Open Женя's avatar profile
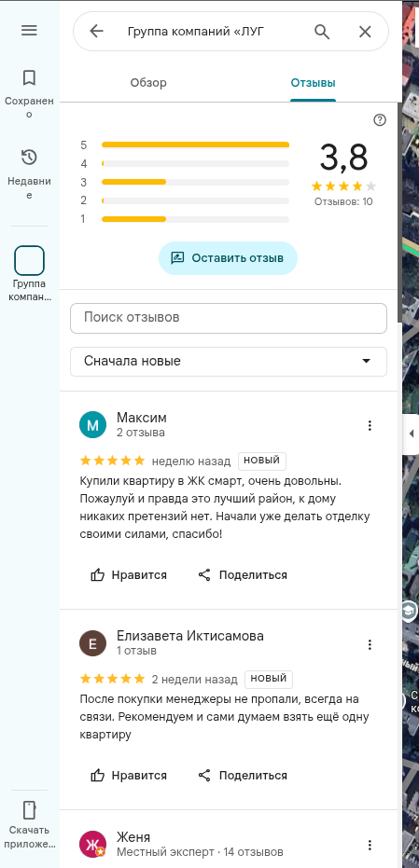This screenshot has width=419, height=868. (93, 844)
